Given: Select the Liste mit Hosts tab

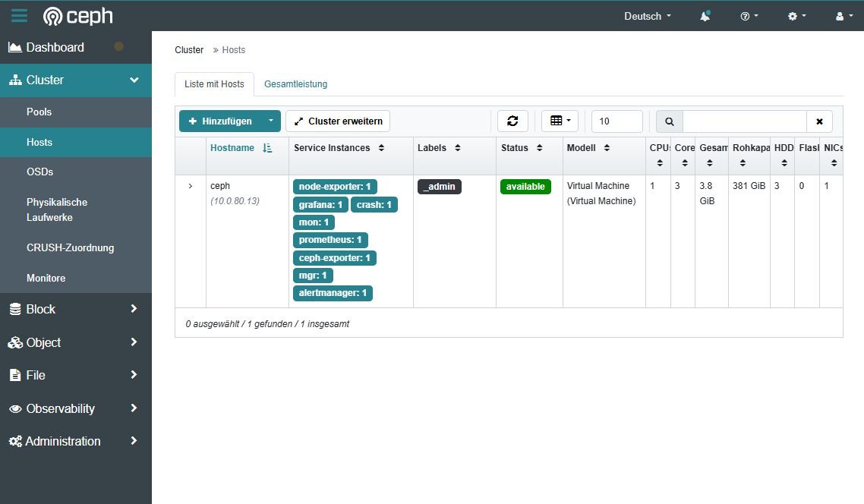Looking at the screenshot, I should coord(214,84).
